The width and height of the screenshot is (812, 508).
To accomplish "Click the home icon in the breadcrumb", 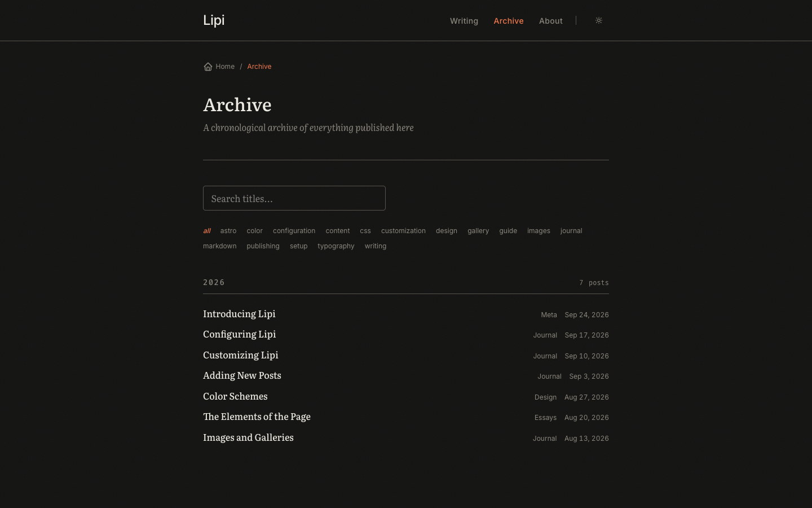I will coord(208,67).
